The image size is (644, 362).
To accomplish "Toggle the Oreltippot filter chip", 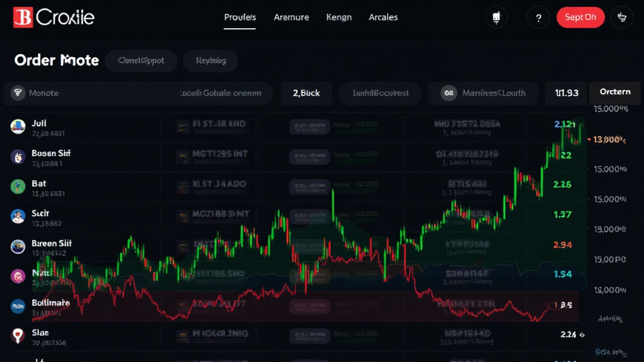I will pyautogui.click(x=141, y=60).
